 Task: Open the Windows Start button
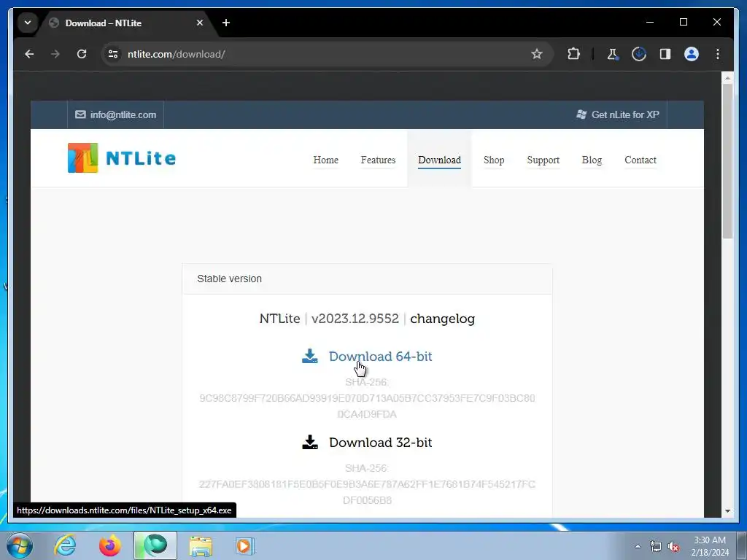[20, 545]
